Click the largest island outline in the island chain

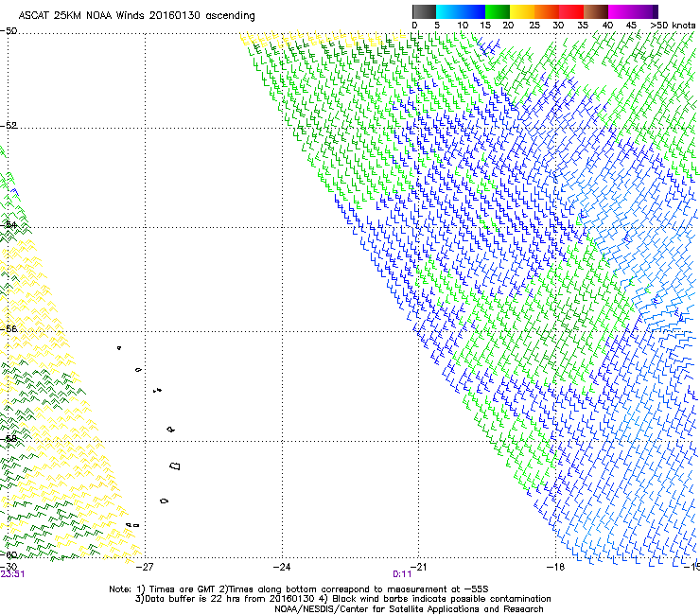point(175,466)
